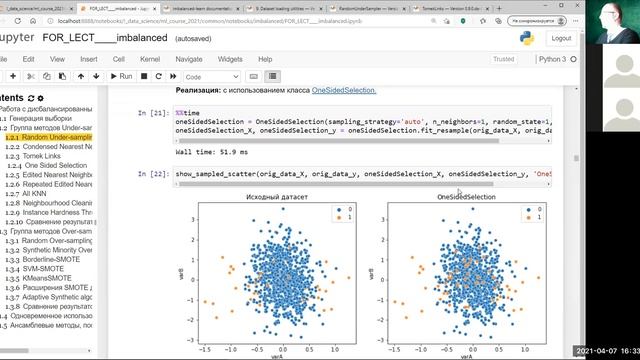Move selected cell down with arrow icon

click(x=96, y=76)
